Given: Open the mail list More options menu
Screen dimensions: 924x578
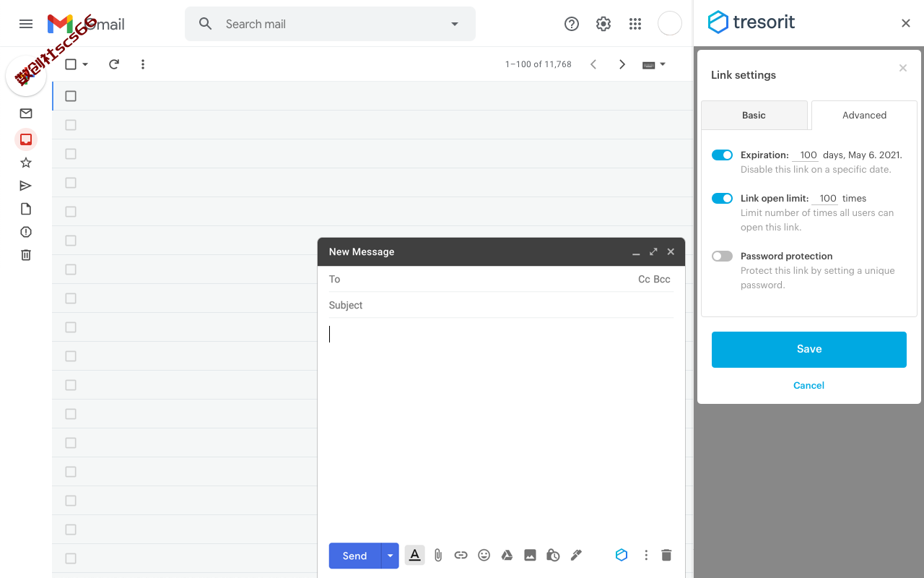Looking at the screenshot, I should [x=143, y=64].
